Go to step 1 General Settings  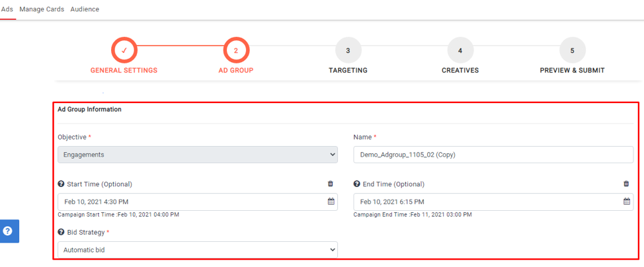click(124, 51)
